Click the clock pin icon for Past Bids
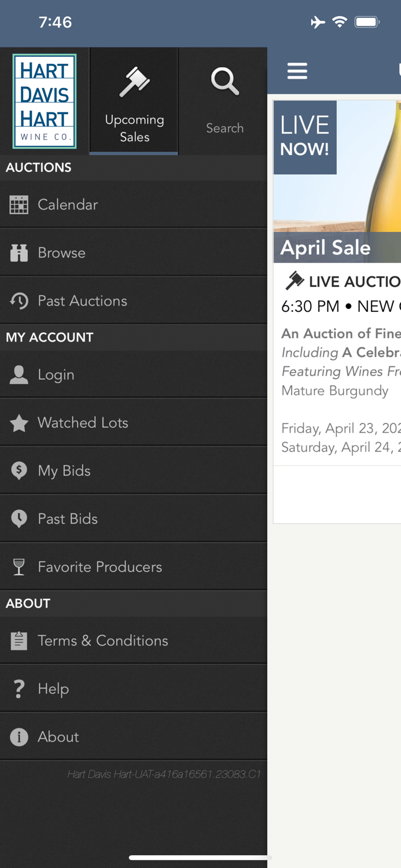 19,518
